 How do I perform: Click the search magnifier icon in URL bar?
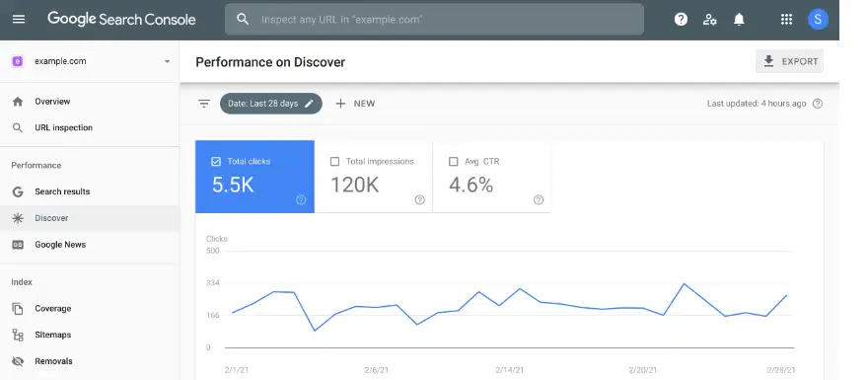[243, 20]
